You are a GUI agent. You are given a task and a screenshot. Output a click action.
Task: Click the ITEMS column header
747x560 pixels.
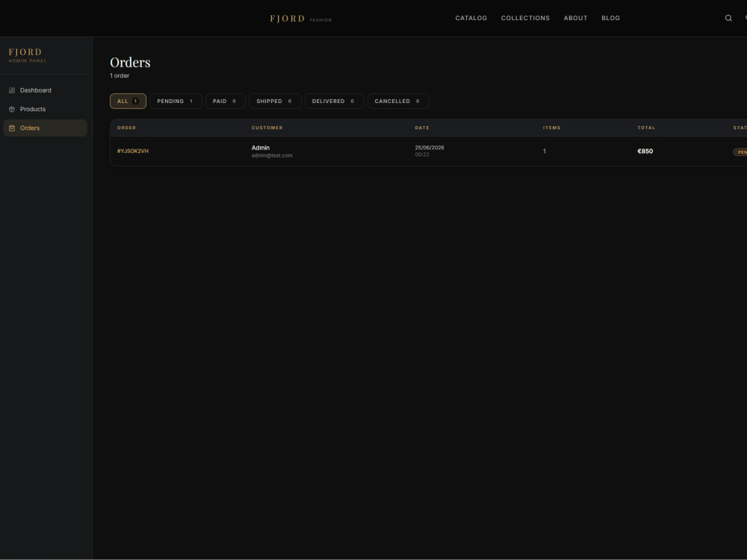552,128
